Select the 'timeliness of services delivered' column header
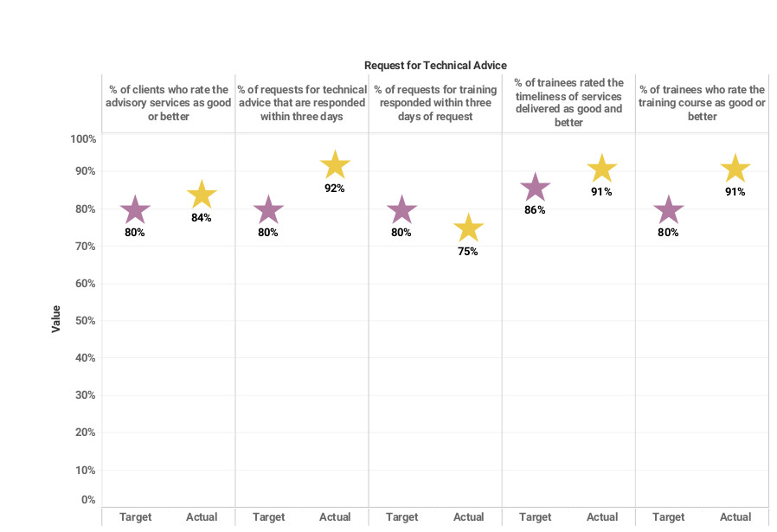This screenshot has width=777, height=532. 568,103
